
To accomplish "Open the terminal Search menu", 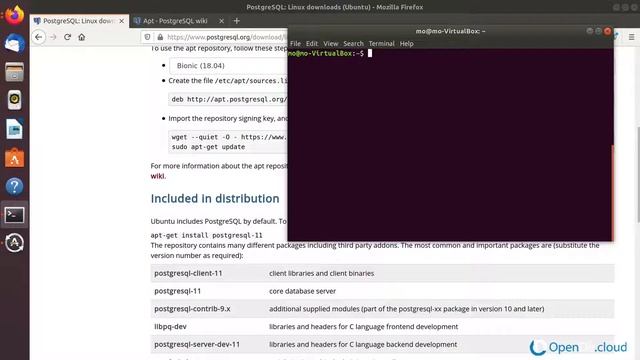I will coord(353,44).
